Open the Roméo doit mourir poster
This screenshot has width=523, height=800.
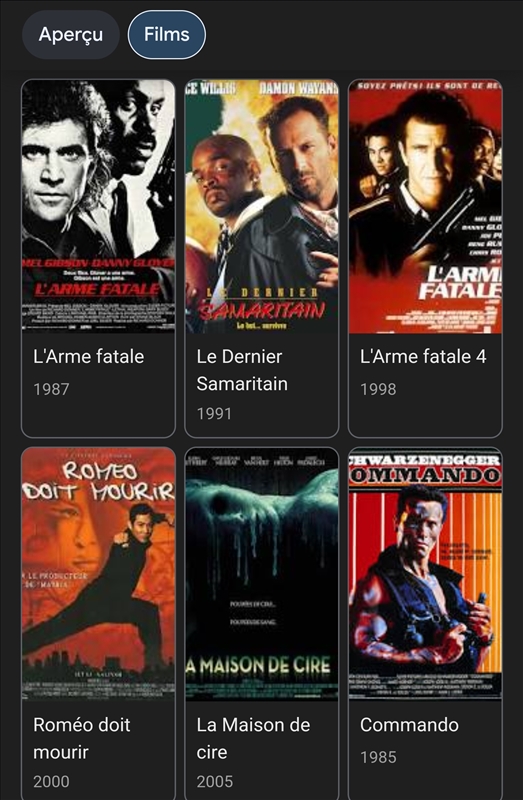[x=98, y=574]
